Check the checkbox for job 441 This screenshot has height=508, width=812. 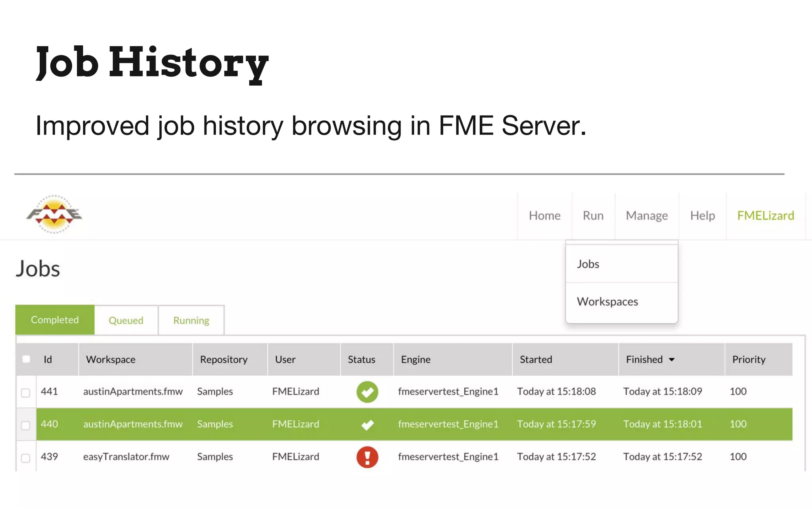pyautogui.click(x=26, y=393)
